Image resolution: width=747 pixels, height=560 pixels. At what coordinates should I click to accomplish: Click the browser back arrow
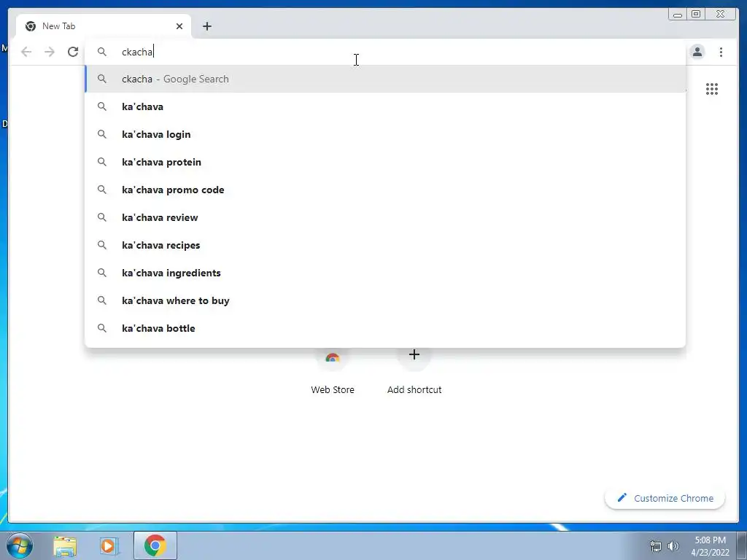click(26, 52)
